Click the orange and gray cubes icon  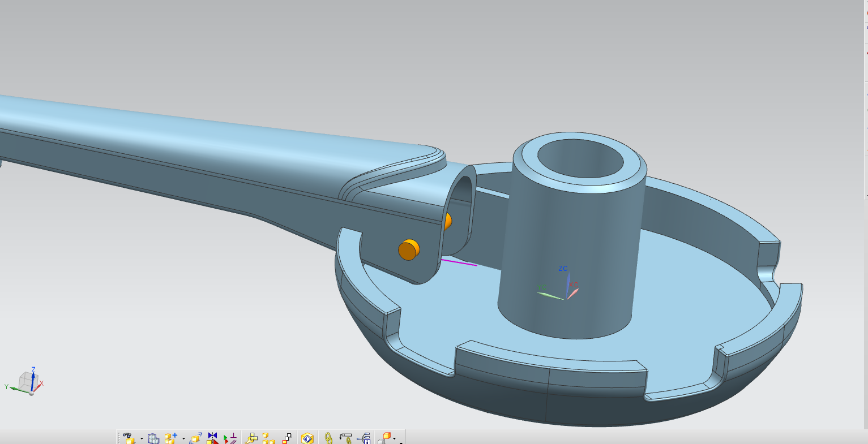(384, 438)
